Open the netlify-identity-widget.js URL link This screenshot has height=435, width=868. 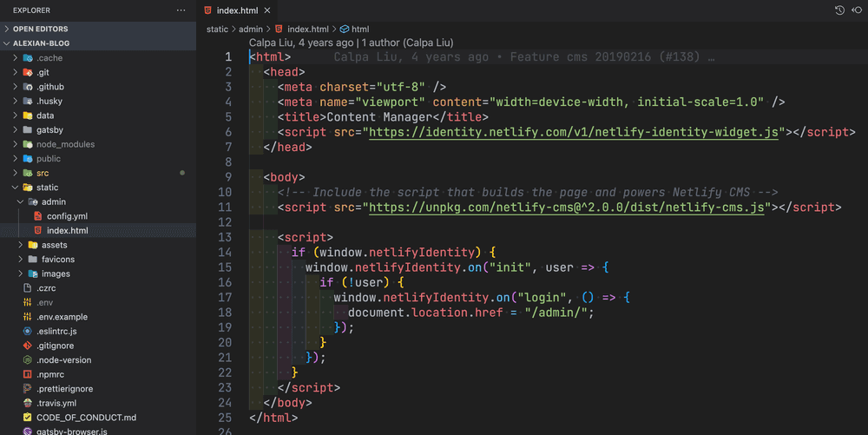point(574,132)
